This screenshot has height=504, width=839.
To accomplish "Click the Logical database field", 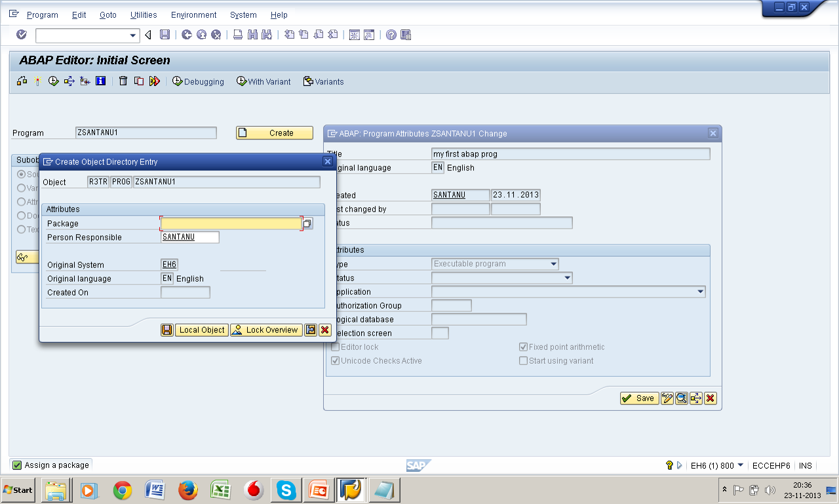I will (479, 319).
